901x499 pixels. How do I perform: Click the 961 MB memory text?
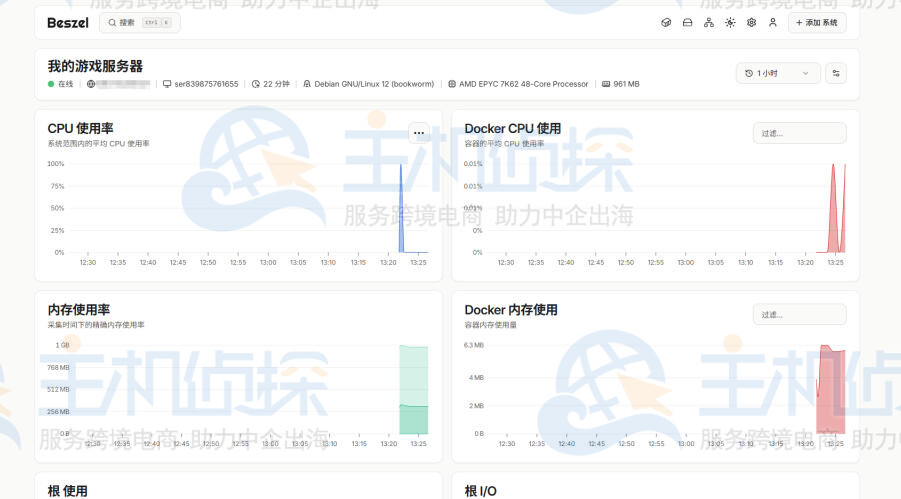tap(626, 84)
